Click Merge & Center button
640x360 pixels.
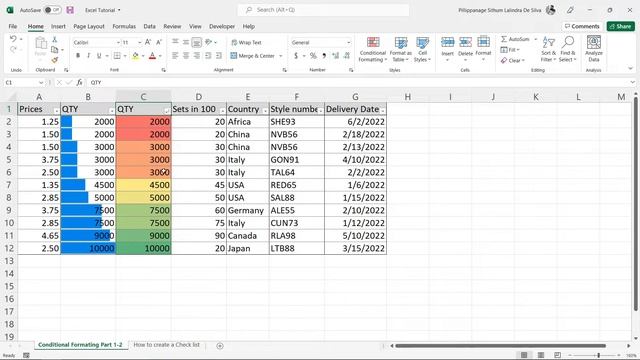[x=253, y=56]
